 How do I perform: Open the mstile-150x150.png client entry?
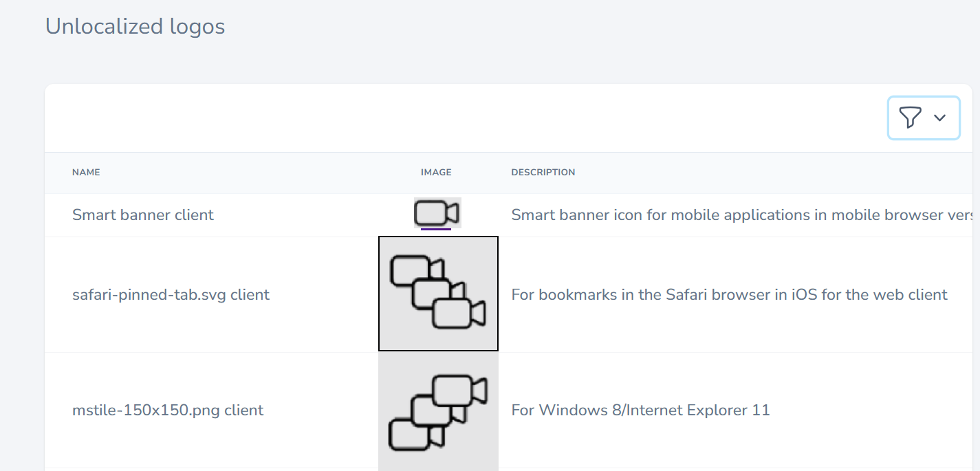click(168, 410)
